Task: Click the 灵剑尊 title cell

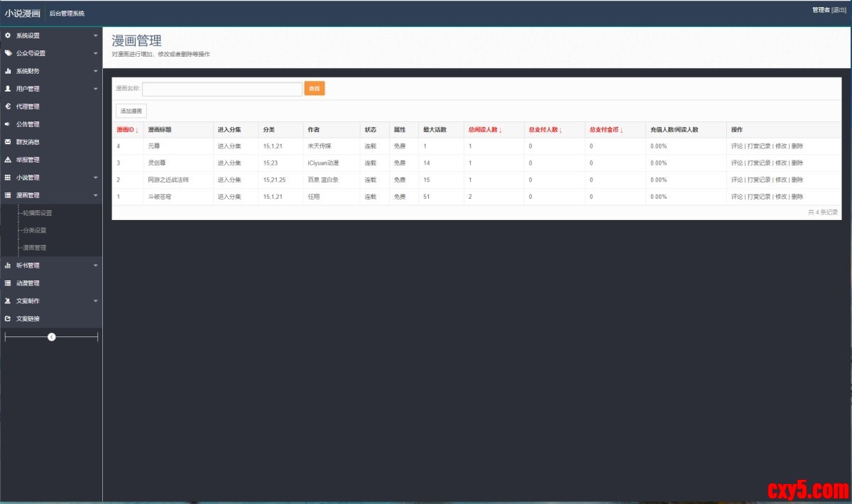Action: coord(157,163)
